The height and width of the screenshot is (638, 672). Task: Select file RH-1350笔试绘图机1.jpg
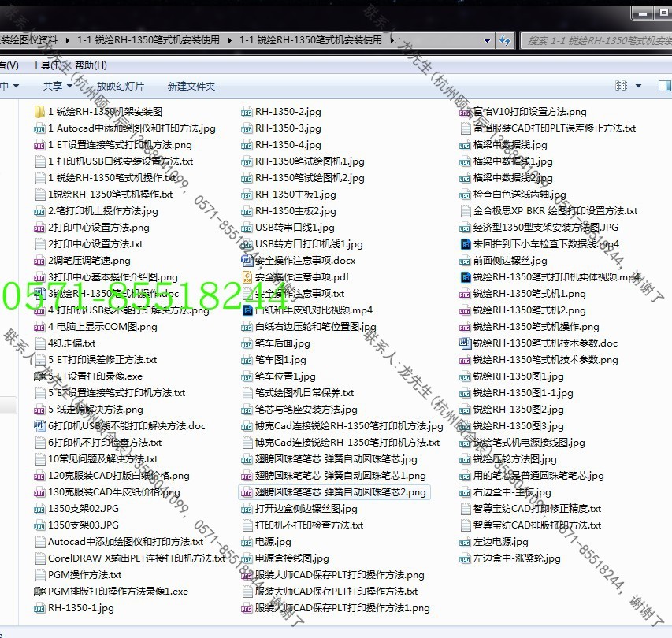[303, 161]
